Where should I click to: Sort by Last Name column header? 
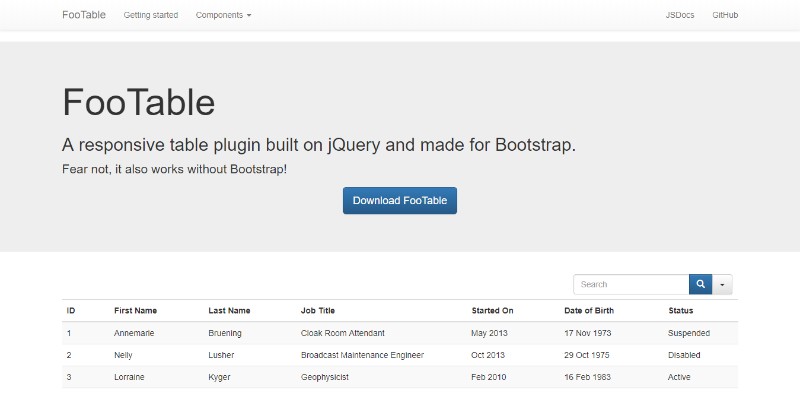tap(229, 310)
